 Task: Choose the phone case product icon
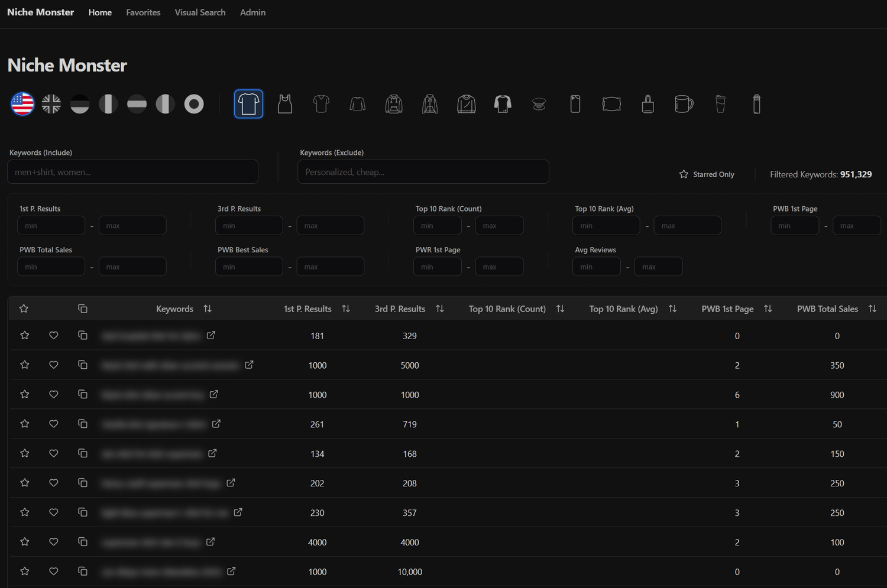pos(575,104)
